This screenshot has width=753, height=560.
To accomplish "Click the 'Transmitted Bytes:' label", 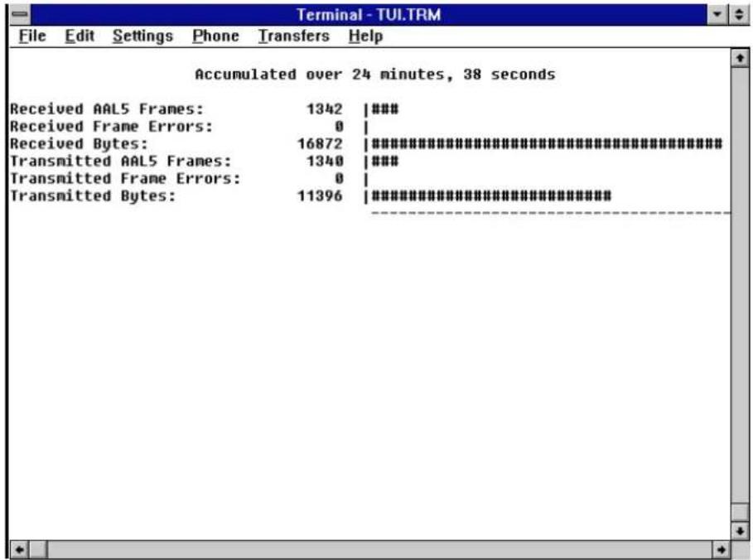I will 93,196.
